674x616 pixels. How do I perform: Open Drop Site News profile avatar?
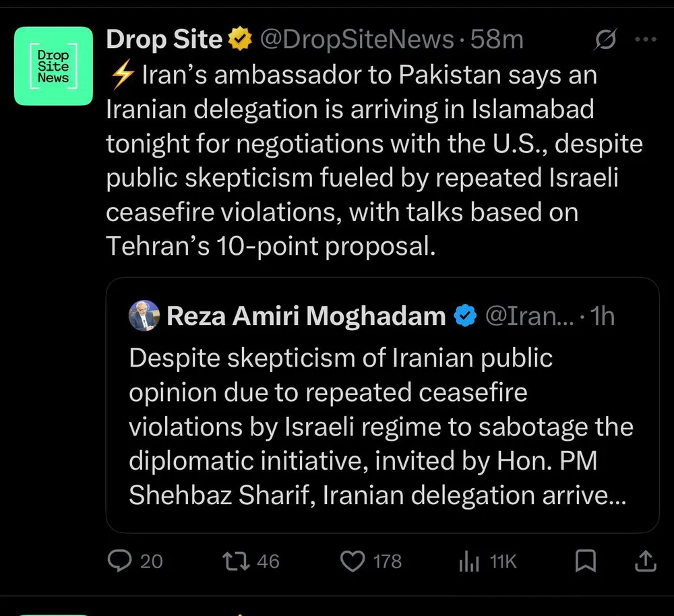pos(53,65)
